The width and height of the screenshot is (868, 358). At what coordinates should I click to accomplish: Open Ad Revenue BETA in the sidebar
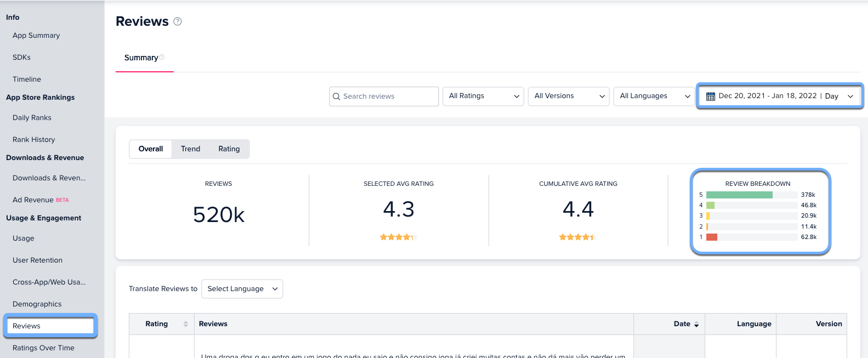(x=41, y=200)
